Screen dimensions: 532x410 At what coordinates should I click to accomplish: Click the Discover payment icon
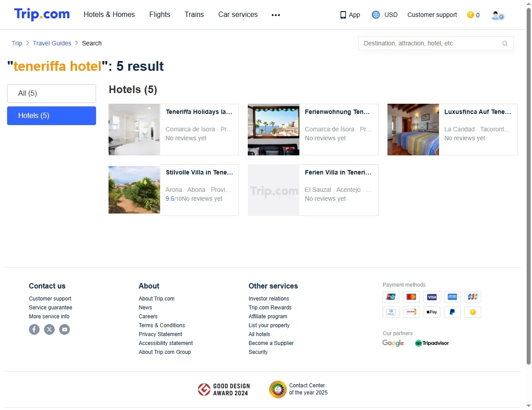click(x=411, y=312)
